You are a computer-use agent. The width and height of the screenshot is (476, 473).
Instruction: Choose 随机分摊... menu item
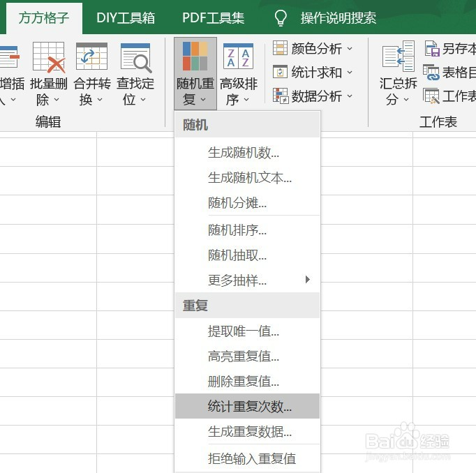click(x=247, y=203)
